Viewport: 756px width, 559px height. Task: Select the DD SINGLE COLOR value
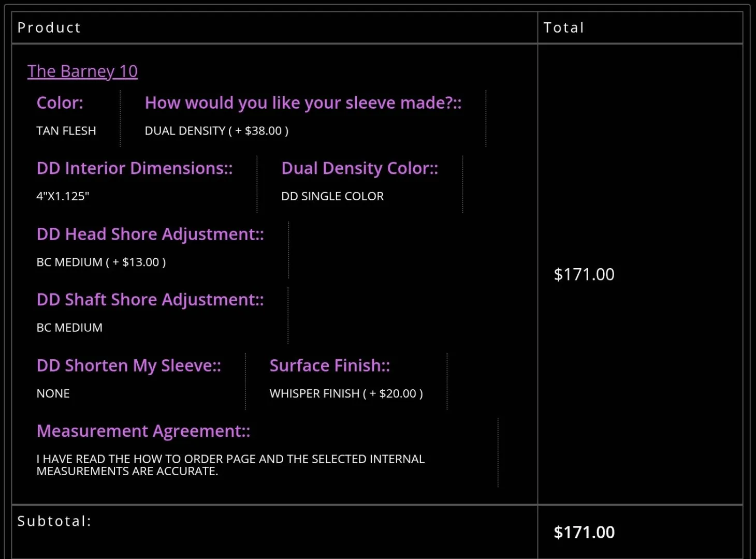click(x=332, y=197)
